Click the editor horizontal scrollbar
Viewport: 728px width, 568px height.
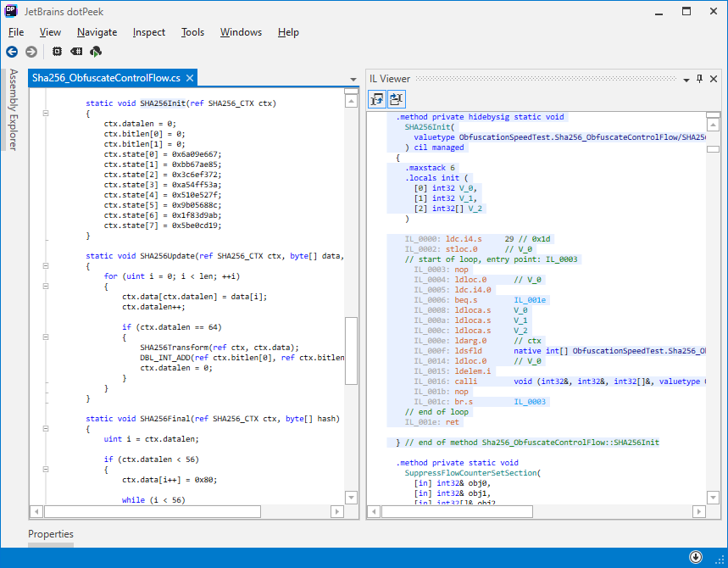point(153,511)
